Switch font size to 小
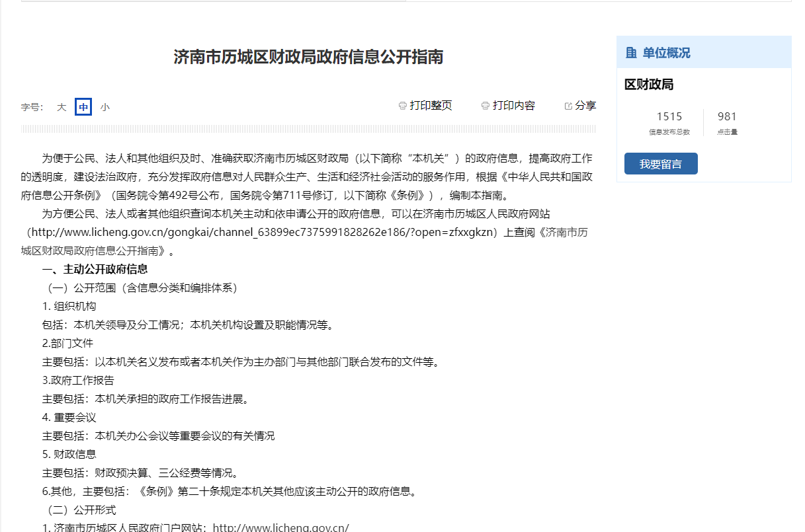 pos(105,107)
